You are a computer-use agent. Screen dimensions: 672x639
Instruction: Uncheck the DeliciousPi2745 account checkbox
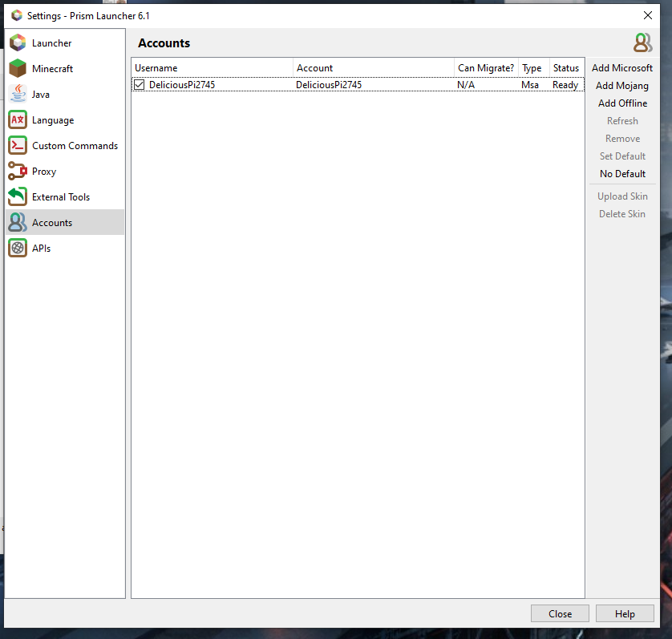139,84
